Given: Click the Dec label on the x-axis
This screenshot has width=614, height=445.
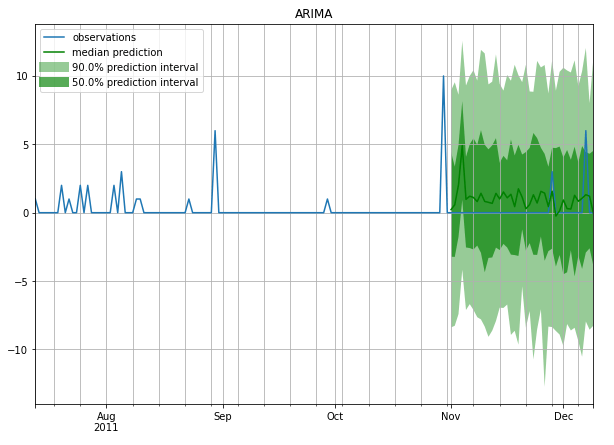Looking at the screenshot, I should (x=563, y=416).
